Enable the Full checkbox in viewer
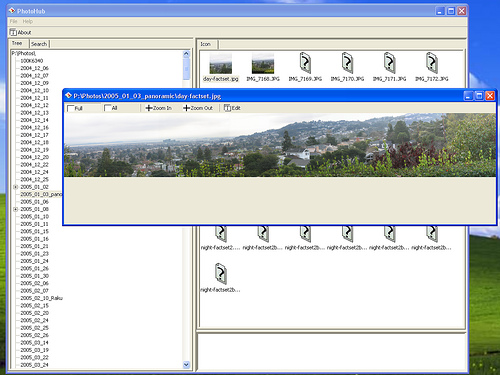This screenshot has width=500, height=375. (75, 108)
